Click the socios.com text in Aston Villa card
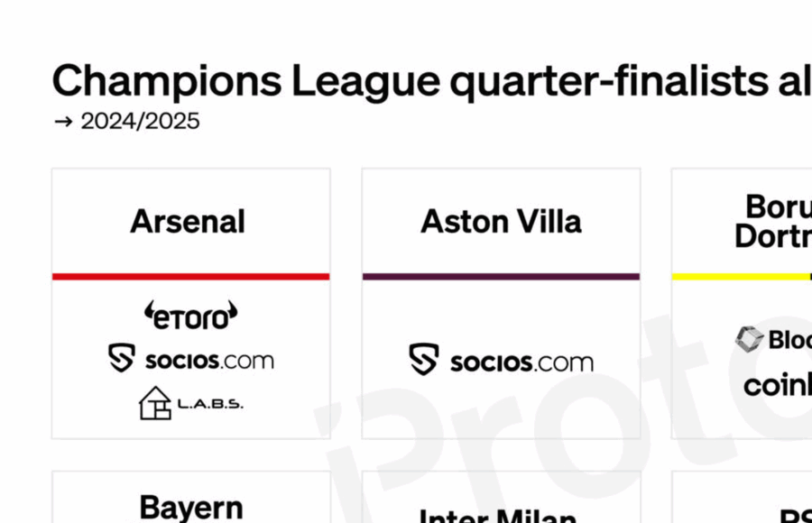The image size is (812, 523). click(521, 362)
